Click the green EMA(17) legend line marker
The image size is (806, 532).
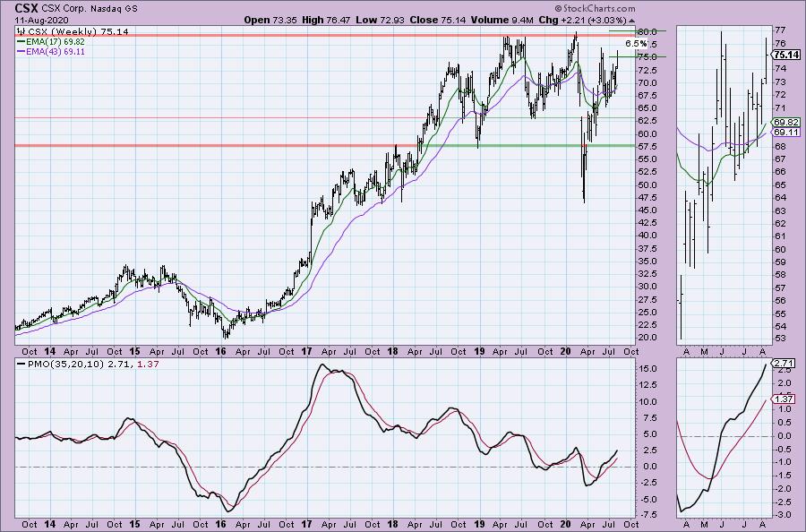pyautogui.click(x=21, y=42)
